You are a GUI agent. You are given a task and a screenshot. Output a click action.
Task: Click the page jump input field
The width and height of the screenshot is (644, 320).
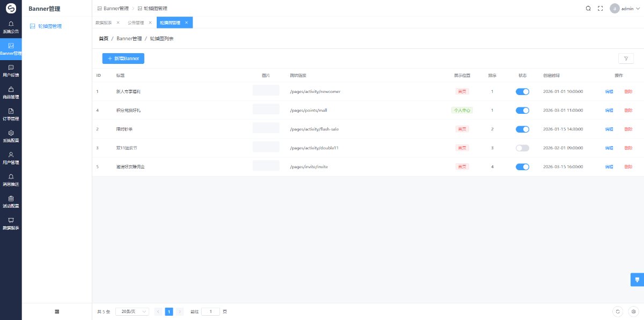tap(210, 311)
